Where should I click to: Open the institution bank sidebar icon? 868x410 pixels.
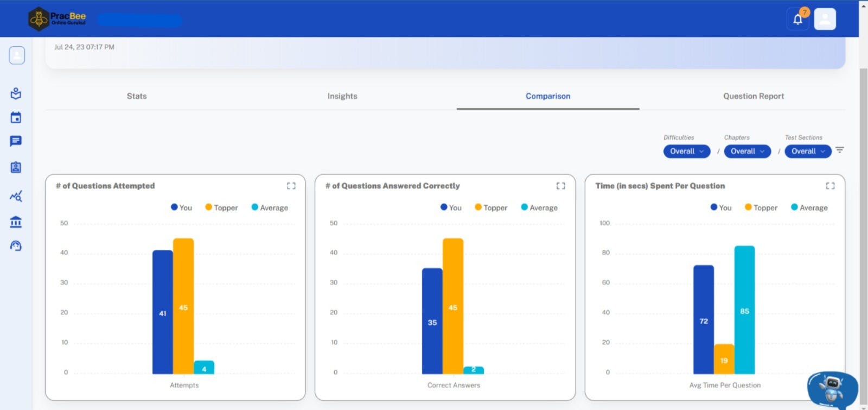(16, 222)
